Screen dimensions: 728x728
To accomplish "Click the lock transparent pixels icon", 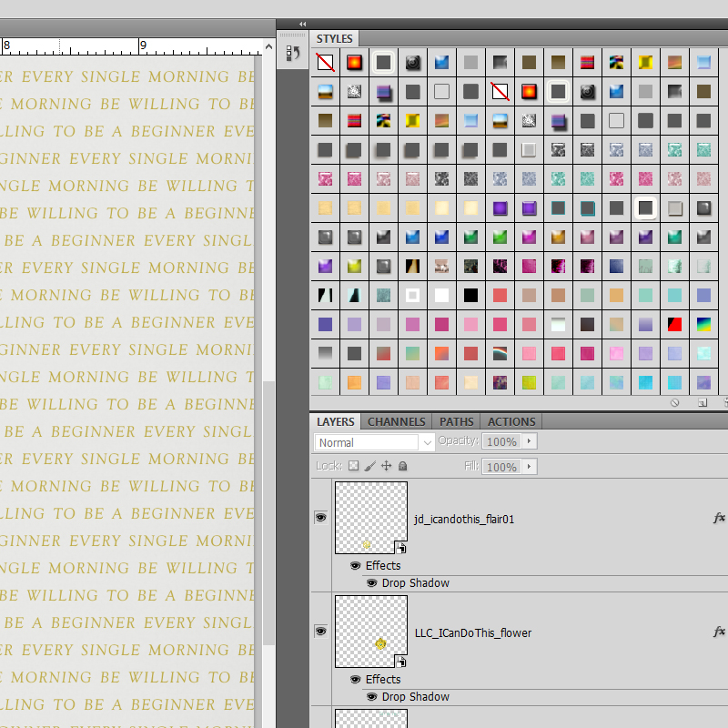I will click(354, 466).
